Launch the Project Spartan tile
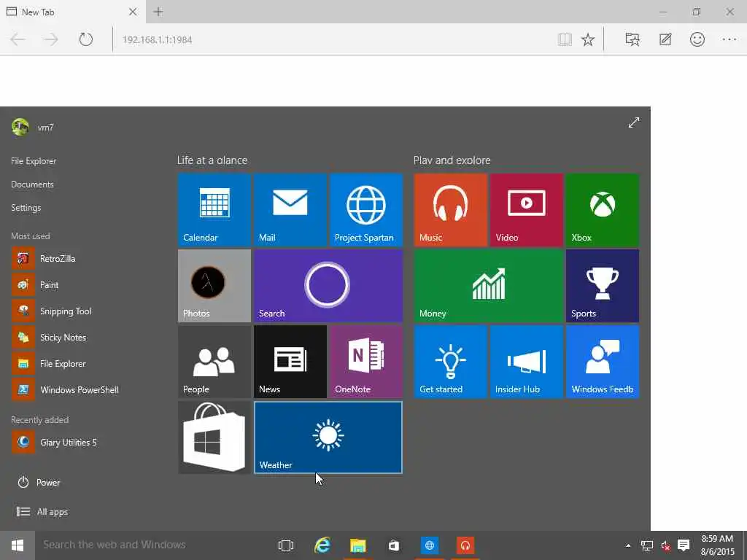 366,210
